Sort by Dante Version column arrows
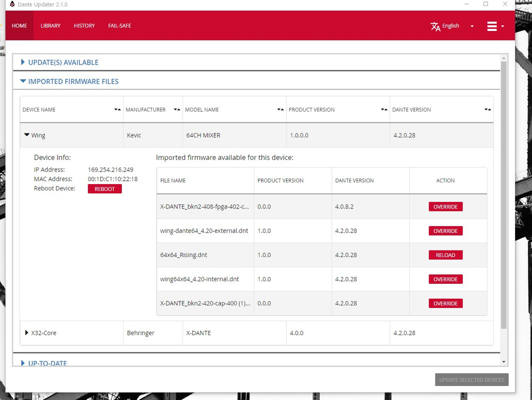The width and height of the screenshot is (532, 400). [487, 109]
